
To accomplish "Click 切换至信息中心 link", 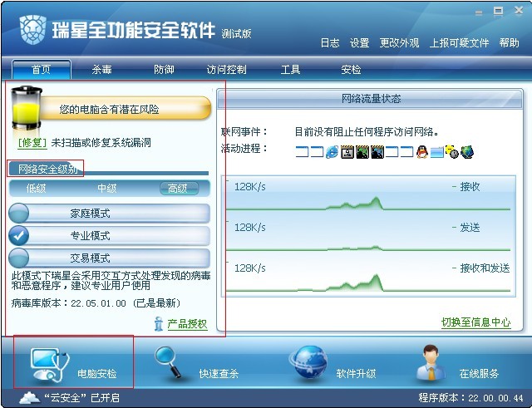I will [475, 322].
